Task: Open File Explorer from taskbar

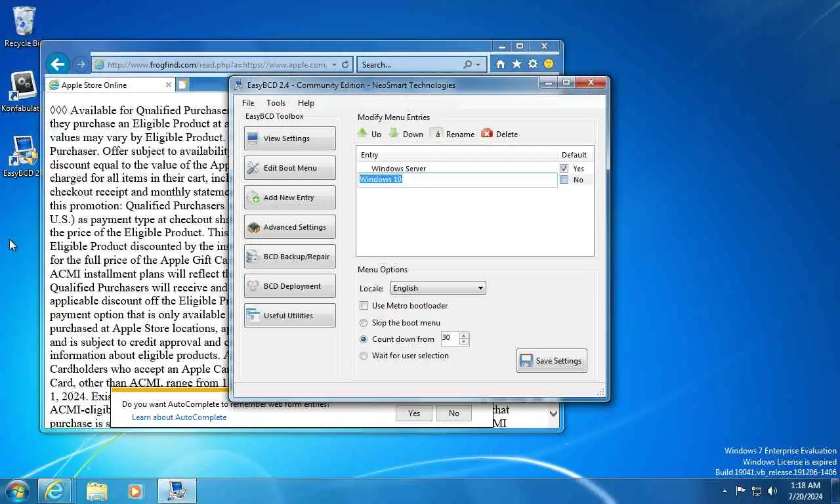Action: [96, 491]
